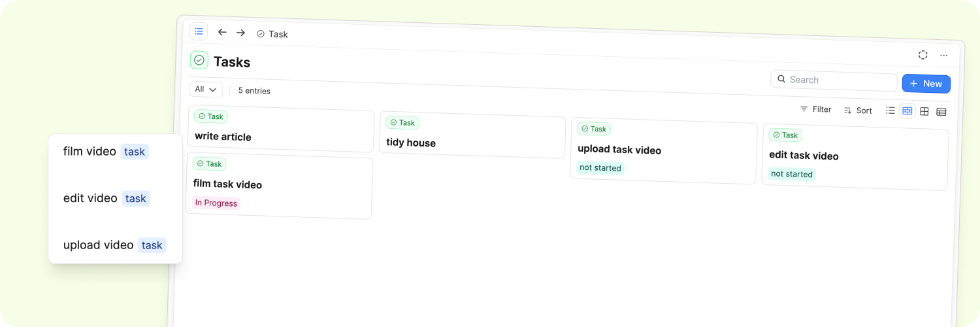
Task: Go back with the left arrow
Action: click(x=222, y=32)
